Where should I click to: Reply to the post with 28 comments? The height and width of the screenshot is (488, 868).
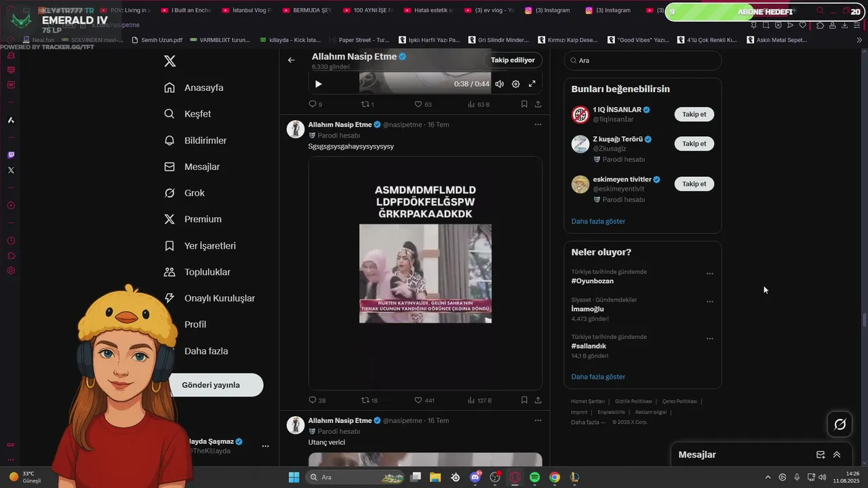pyautogui.click(x=317, y=401)
